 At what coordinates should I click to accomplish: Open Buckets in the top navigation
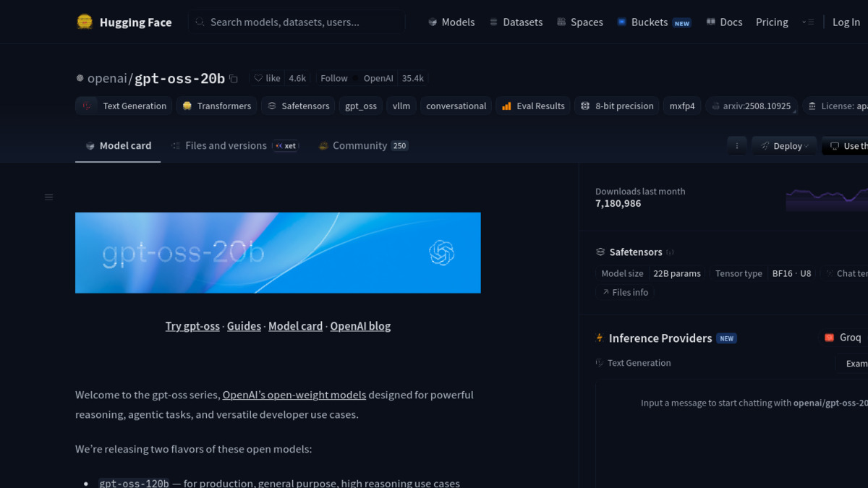tap(654, 22)
